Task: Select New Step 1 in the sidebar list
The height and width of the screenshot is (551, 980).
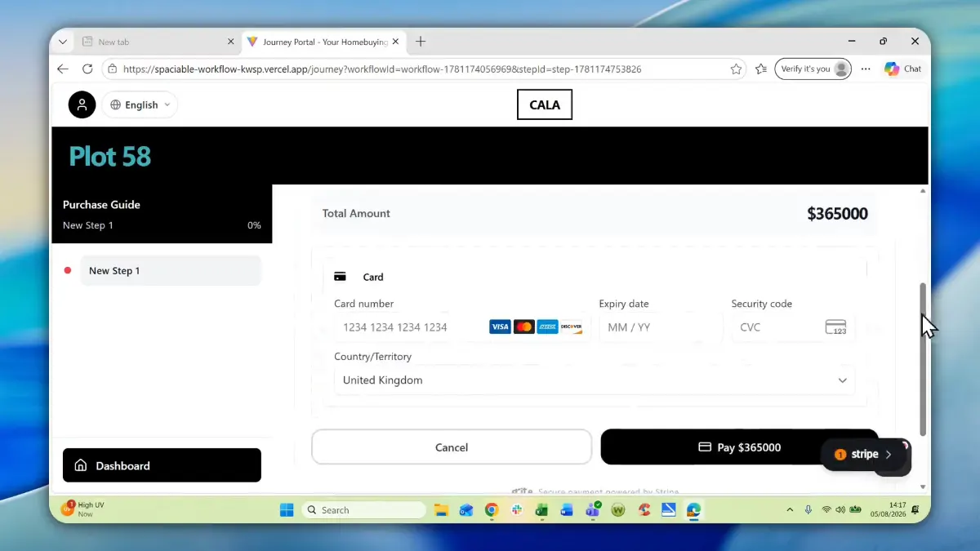Action: point(170,271)
